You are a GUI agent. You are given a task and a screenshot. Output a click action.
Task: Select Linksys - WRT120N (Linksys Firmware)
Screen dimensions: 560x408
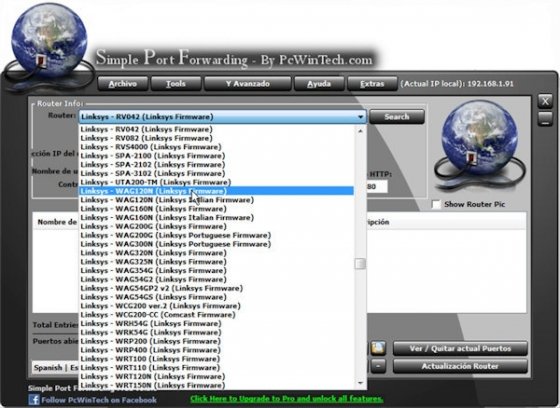(x=216, y=377)
